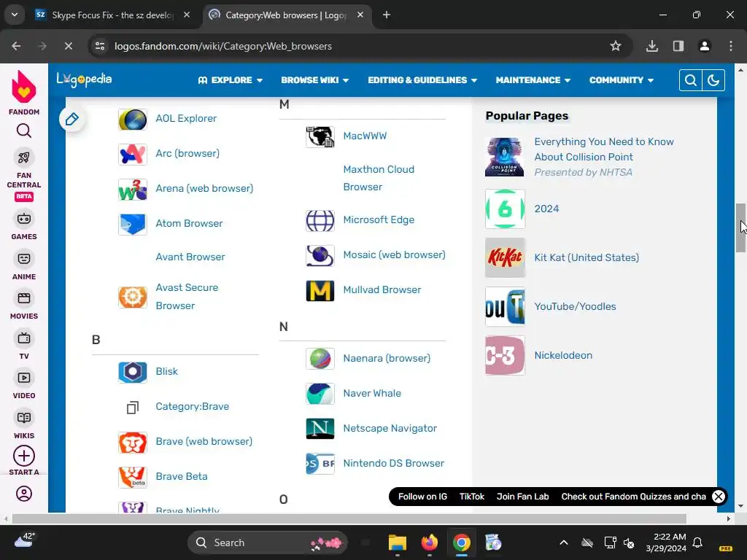Select the Category:Web browsers tab
Viewport: 747px width, 560px height.
coord(286,15)
